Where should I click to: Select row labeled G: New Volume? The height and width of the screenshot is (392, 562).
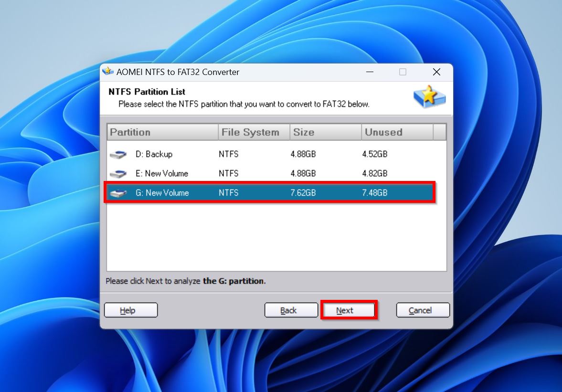[x=271, y=193]
